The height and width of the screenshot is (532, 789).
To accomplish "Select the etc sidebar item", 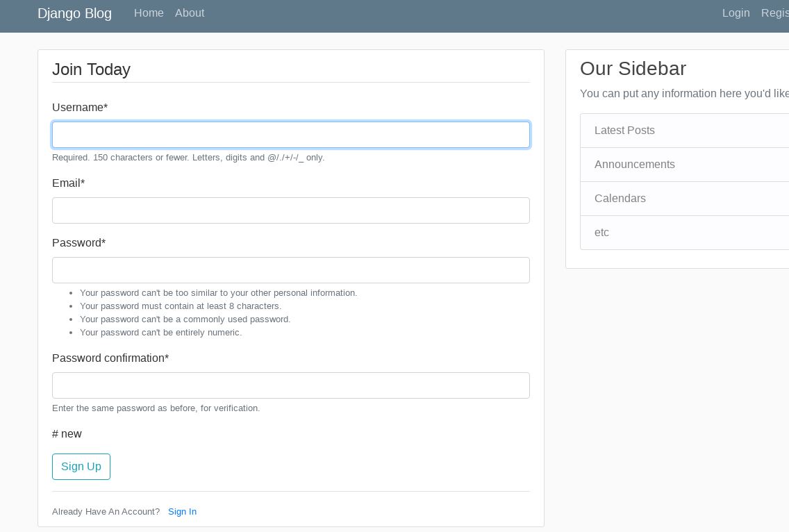I will click(x=601, y=233).
